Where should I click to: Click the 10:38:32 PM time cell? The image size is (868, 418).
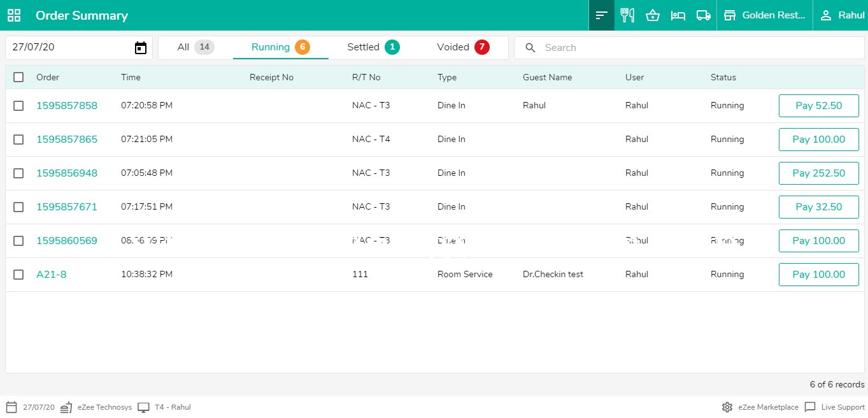[146, 275]
